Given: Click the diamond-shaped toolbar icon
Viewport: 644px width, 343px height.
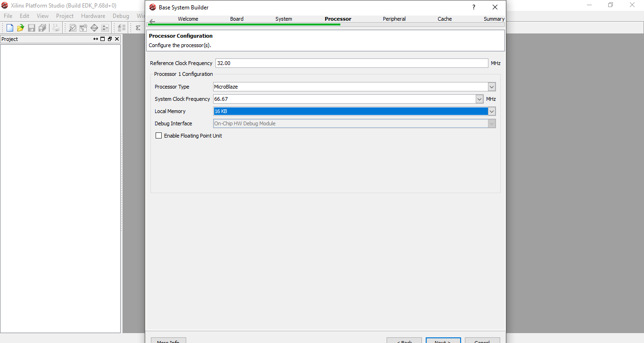Looking at the screenshot, I should click(x=94, y=28).
